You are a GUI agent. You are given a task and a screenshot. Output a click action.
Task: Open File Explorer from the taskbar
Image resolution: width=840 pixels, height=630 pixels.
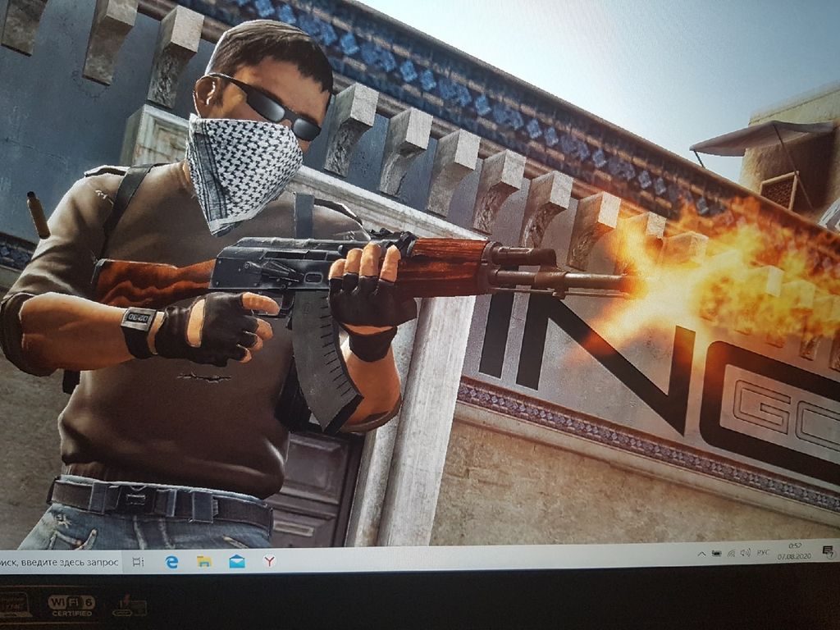coord(204,561)
